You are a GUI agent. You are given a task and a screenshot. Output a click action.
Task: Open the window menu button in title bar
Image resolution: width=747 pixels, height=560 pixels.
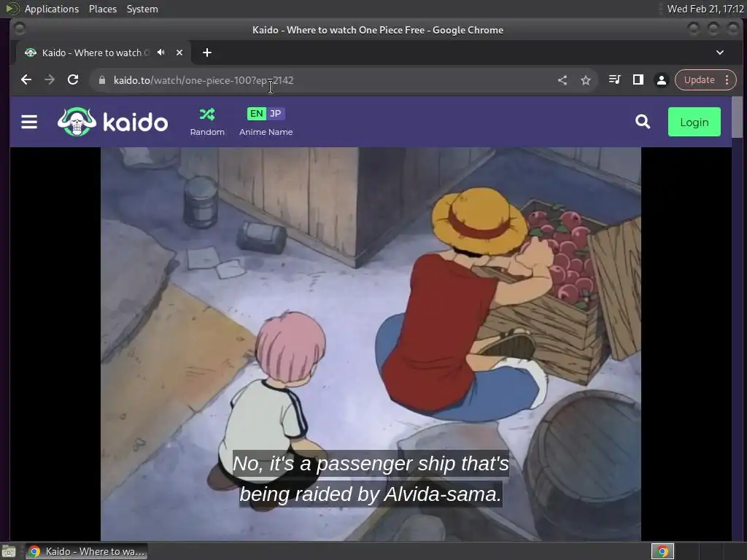click(x=20, y=29)
